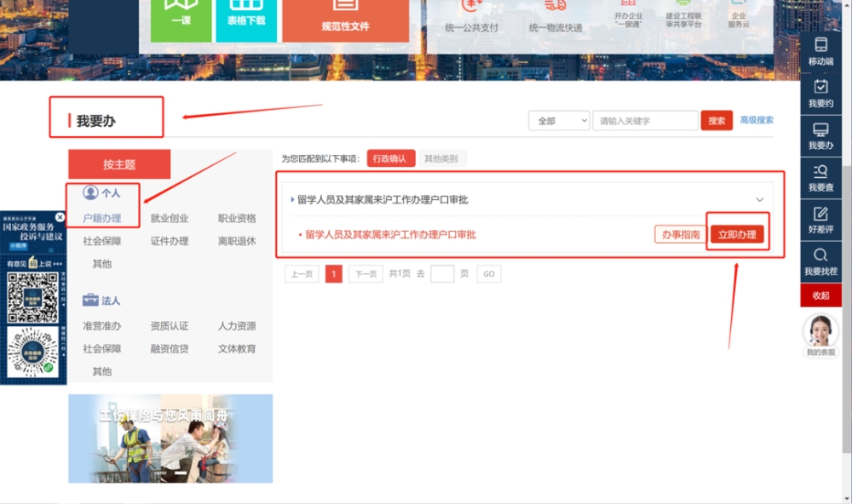Open the green 一课 tile
This screenshot has width=852, height=504.
point(181,20)
